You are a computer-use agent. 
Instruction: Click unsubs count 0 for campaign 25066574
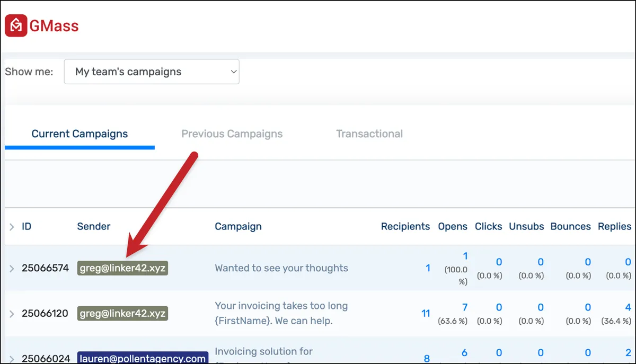(x=541, y=262)
